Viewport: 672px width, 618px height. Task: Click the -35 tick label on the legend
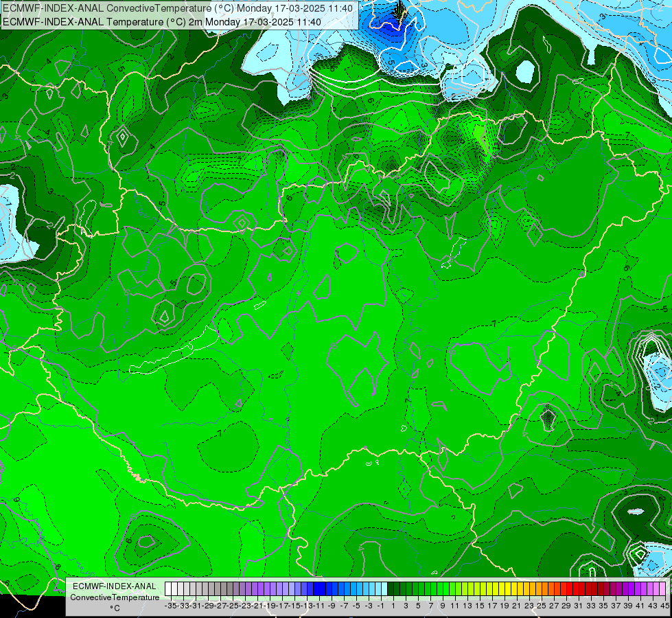point(171,606)
